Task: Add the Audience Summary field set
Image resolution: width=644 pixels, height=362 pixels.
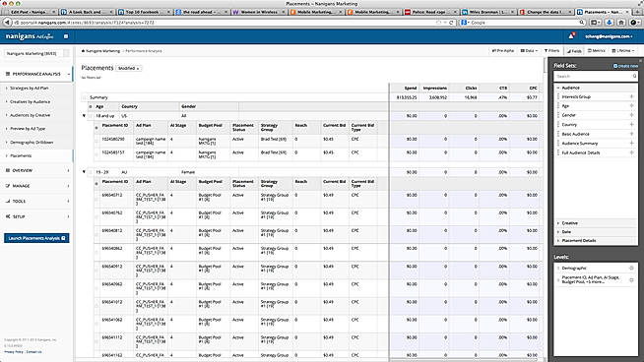Action: click(x=631, y=144)
